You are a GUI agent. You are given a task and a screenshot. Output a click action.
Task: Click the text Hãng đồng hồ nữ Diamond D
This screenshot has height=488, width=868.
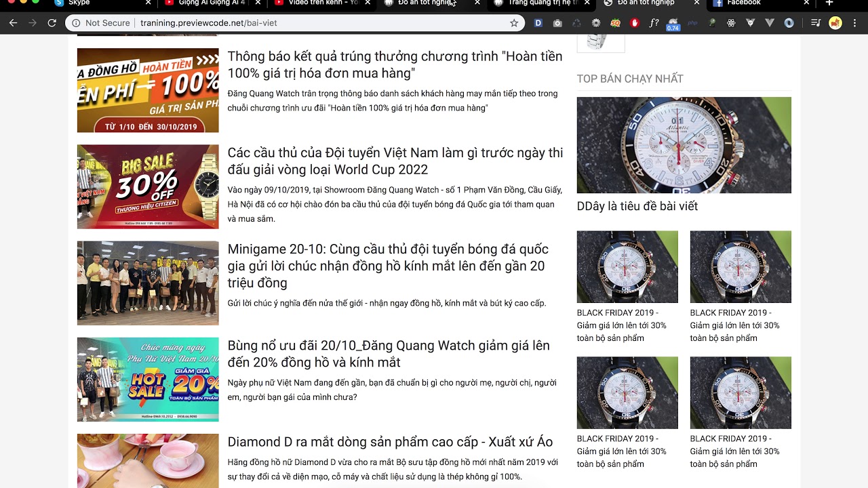(393, 469)
